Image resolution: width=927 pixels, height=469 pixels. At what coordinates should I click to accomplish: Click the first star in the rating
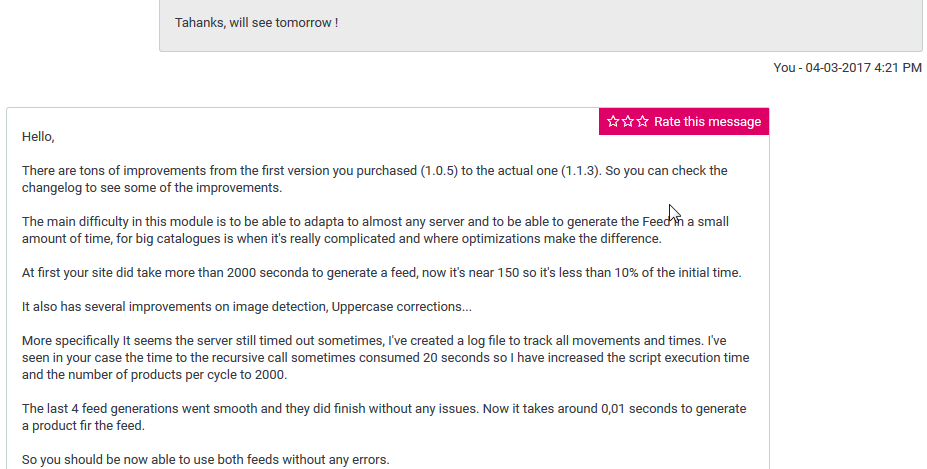[x=613, y=122]
